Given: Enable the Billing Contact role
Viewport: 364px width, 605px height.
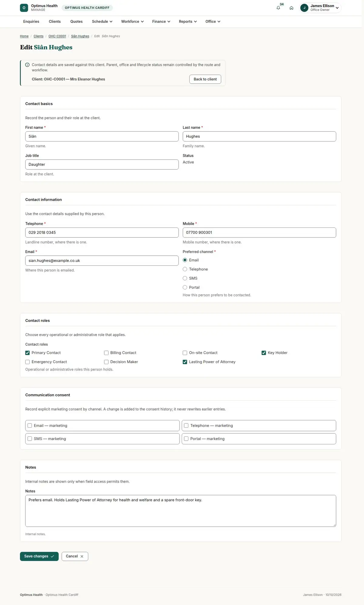Looking at the screenshot, I should point(106,353).
